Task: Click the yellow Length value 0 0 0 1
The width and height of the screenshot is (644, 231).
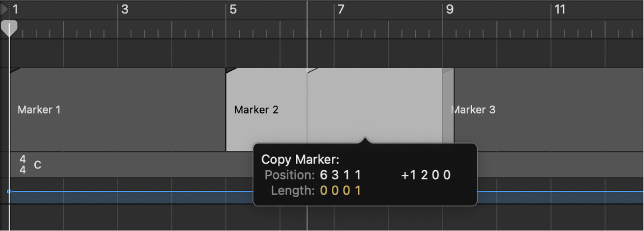Action: pos(340,191)
